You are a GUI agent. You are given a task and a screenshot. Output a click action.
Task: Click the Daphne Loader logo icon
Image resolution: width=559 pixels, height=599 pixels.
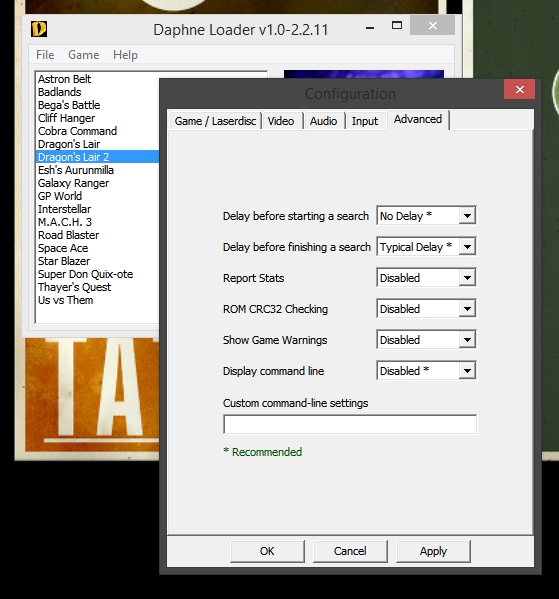[x=39, y=29]
